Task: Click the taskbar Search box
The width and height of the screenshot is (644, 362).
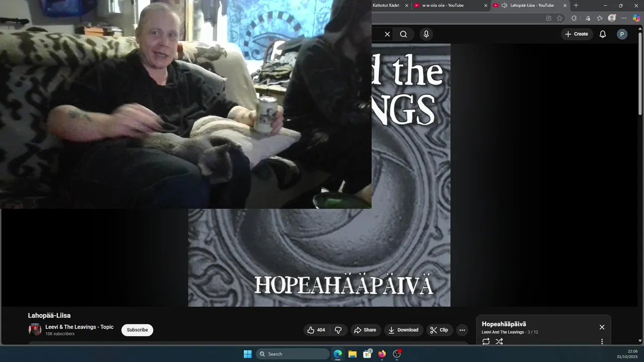Action: tap(293, 354)
